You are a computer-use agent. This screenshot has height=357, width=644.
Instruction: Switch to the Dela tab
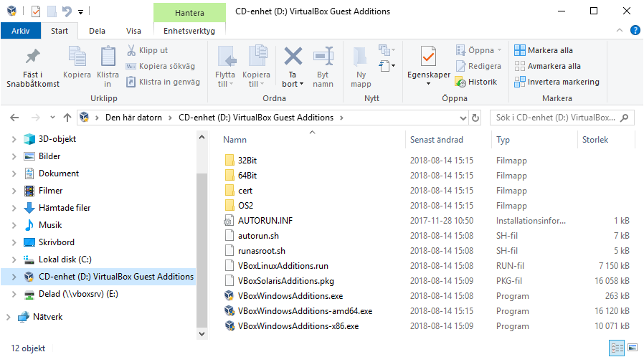point(97,31)
